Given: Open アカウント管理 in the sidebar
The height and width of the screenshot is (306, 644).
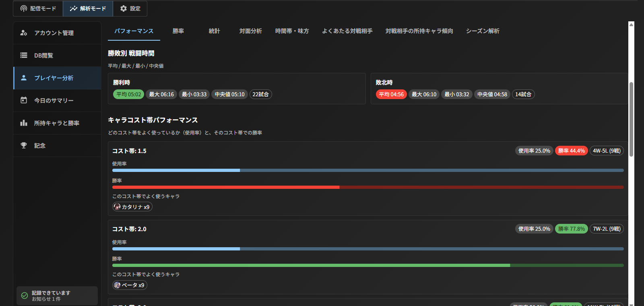Looking at the screenshot, I should (x=57, y=33).
